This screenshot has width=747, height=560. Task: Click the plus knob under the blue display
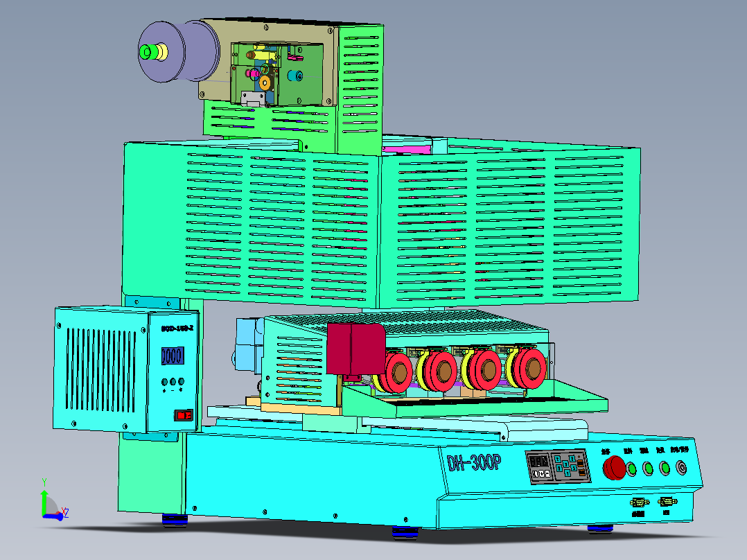pos(164,382)
